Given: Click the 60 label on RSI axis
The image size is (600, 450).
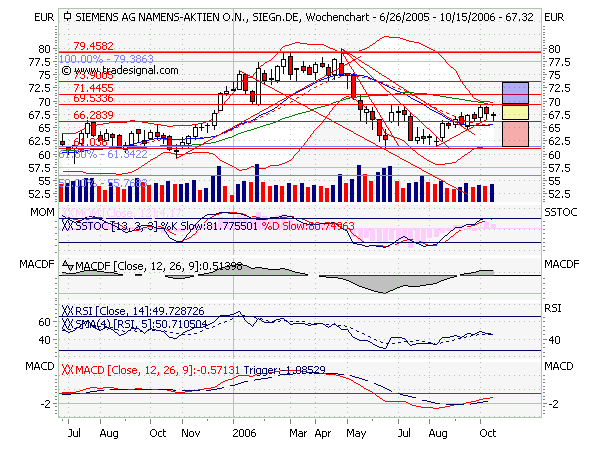Looking at the screenshot, I should point(44,322).
